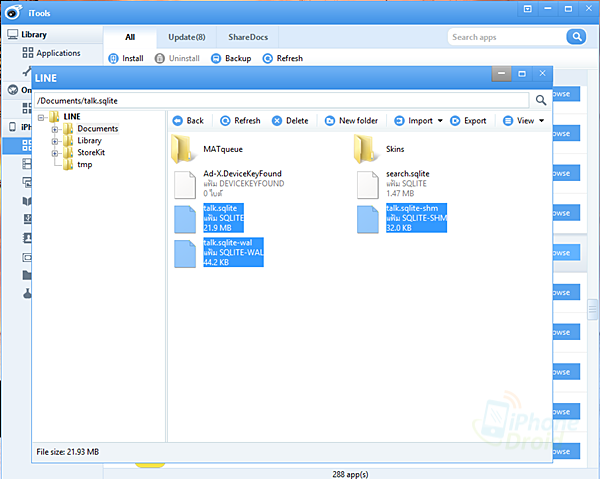
Task: Click Uninstall in iTools toolbar
Action: pos(177,59)
